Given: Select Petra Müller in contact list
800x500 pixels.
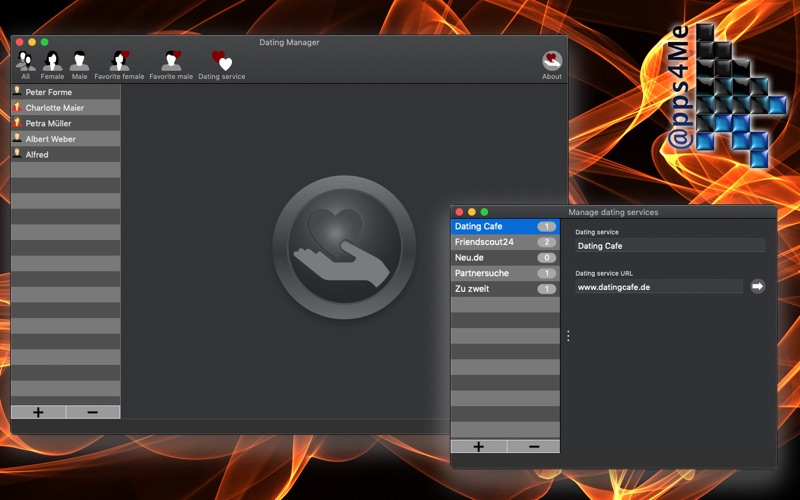Looking at the screenshot, I should click(65, 123).
